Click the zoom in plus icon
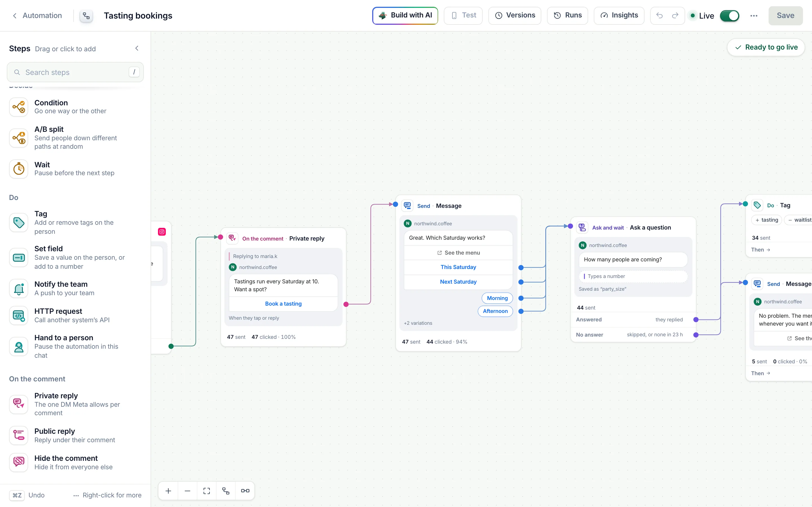The height and width of the screenshot is (507, 812). 168,491
